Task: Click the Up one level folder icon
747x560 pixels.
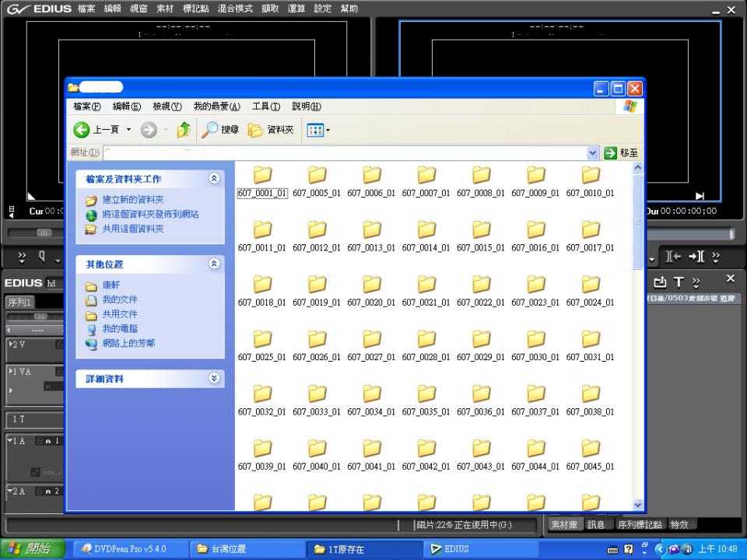Action: [183, 130]
